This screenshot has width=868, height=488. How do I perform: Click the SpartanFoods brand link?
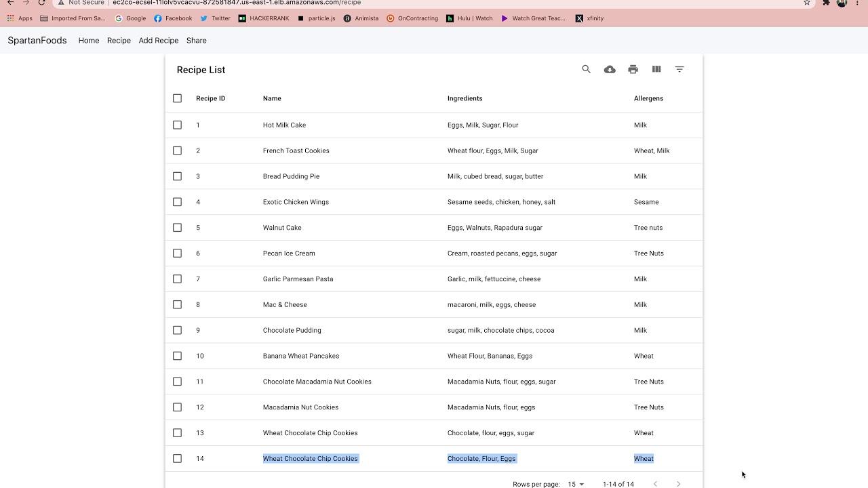[37, 41]
